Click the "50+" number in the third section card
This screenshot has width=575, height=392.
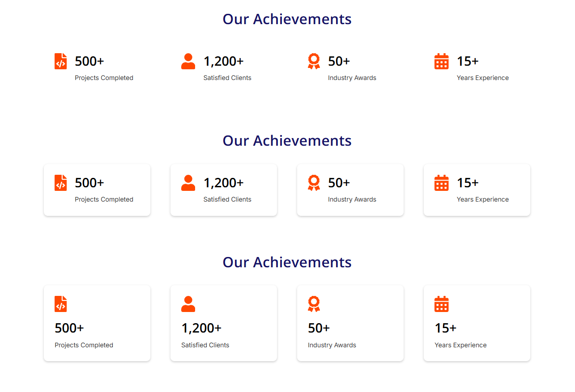(319, 328)
